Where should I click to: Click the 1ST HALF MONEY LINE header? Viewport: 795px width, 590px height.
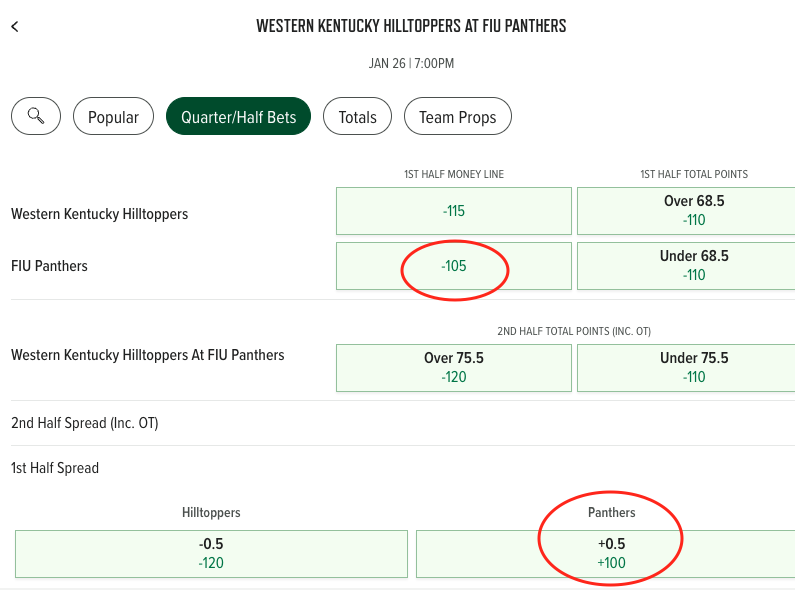coord(454,174)
